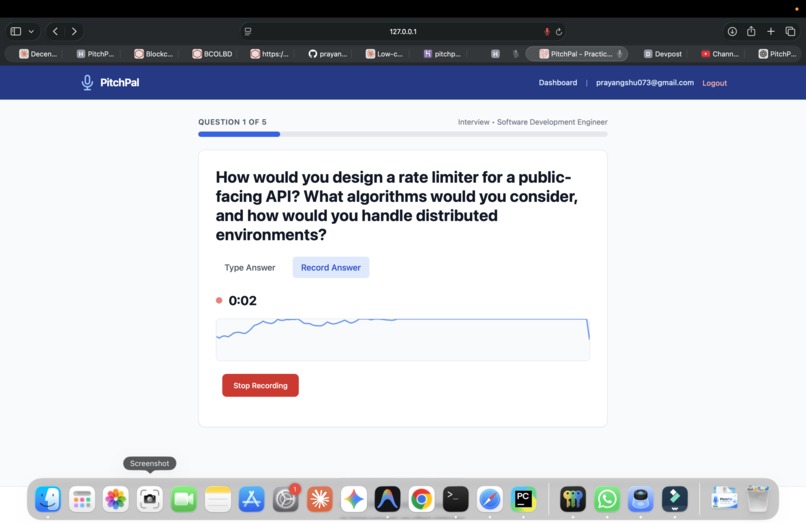Click the Share icon in Safari toolbar
This screenshot has width=806, height=523.
coord(751,31)
